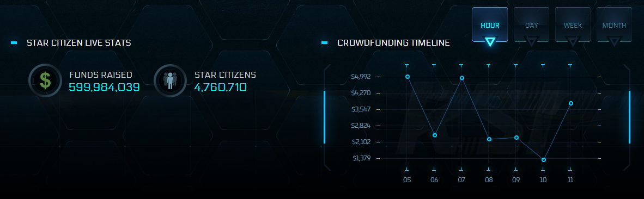Click the lowest data point at hour 10

click(543, 160)
